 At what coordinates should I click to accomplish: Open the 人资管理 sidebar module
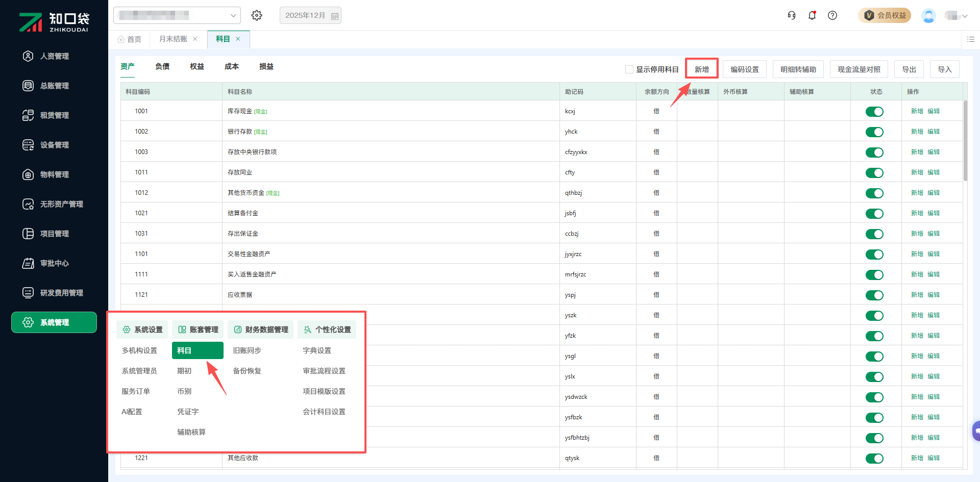54,56
